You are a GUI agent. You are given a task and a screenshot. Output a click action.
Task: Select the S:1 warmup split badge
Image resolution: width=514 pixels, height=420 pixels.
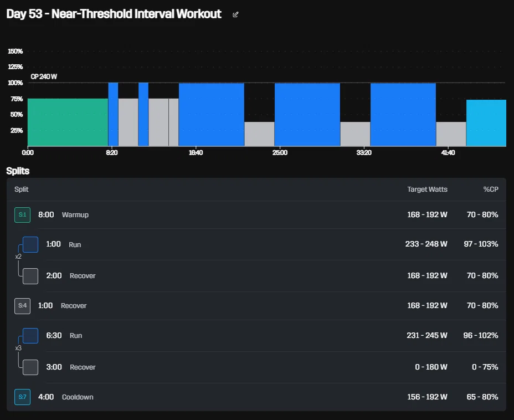point(22,215)
